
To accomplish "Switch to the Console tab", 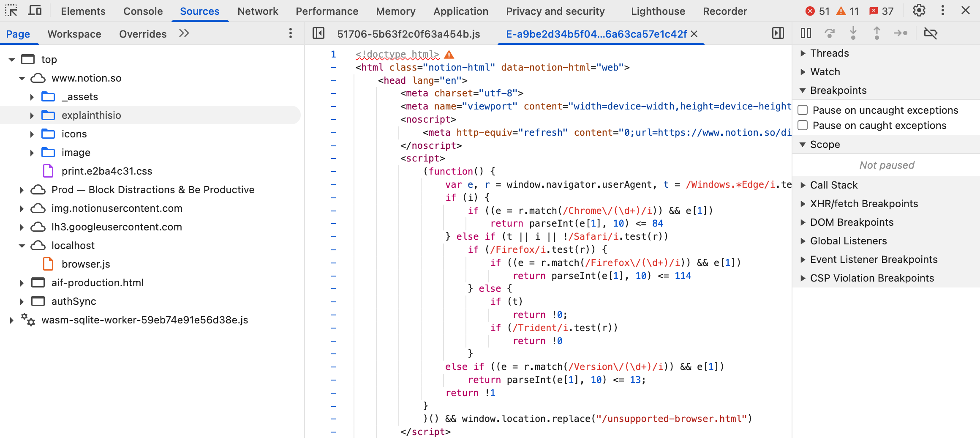I will pos(143,11).
